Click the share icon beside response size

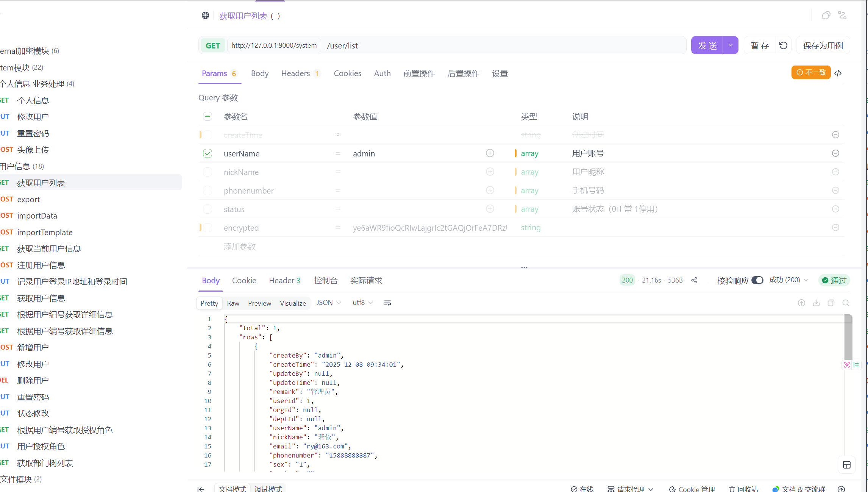[x=694, y=280]
